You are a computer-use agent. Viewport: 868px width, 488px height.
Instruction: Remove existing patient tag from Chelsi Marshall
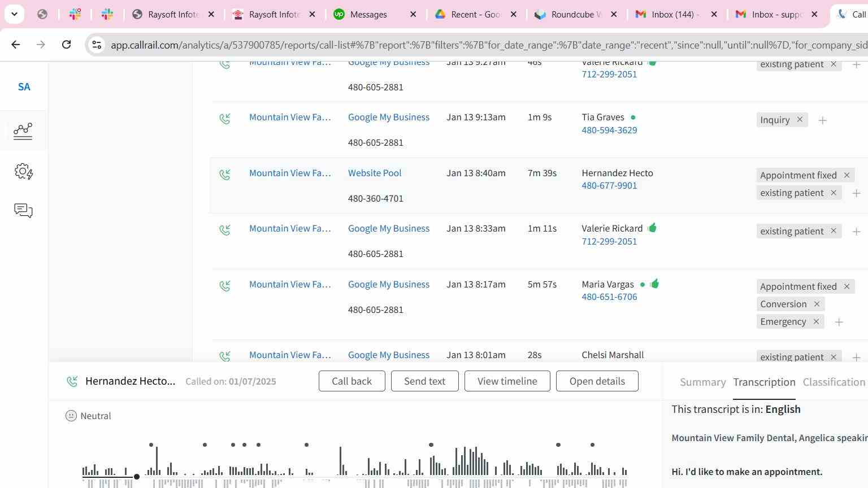tap(834, 357)
